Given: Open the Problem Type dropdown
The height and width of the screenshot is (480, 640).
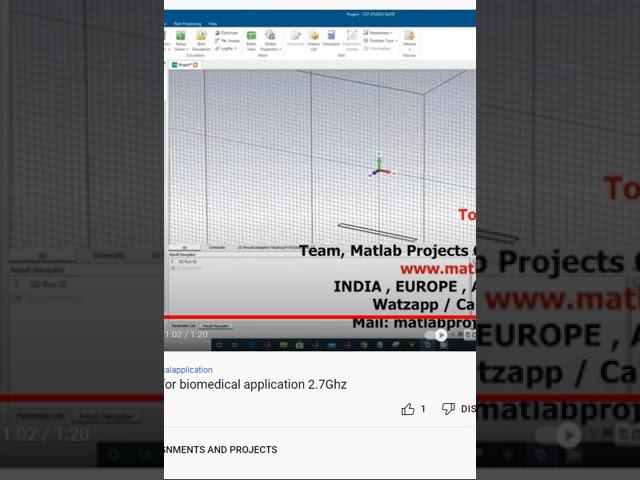Looking at the screenshot, I should tap(380, 40).
